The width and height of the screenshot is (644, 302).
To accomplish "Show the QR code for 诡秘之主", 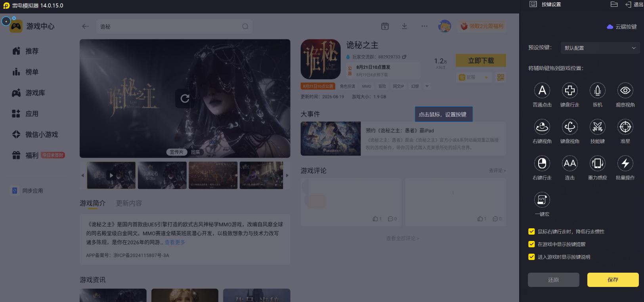I will click(501, 77).
